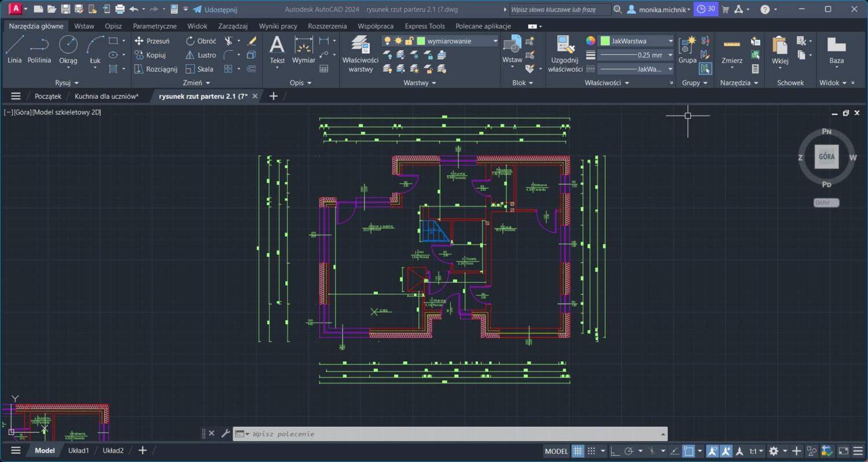Click the workspace settings gear icon

coord(774,451)
